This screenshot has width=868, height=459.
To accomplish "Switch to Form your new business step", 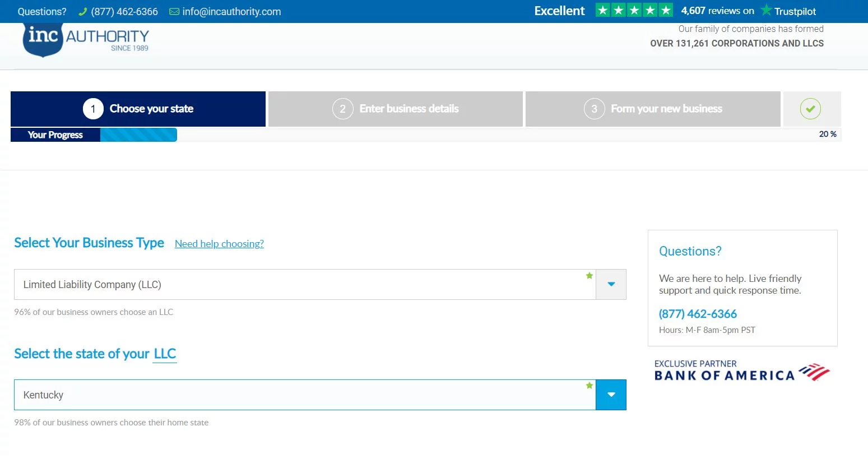I will tap(653, 109).
